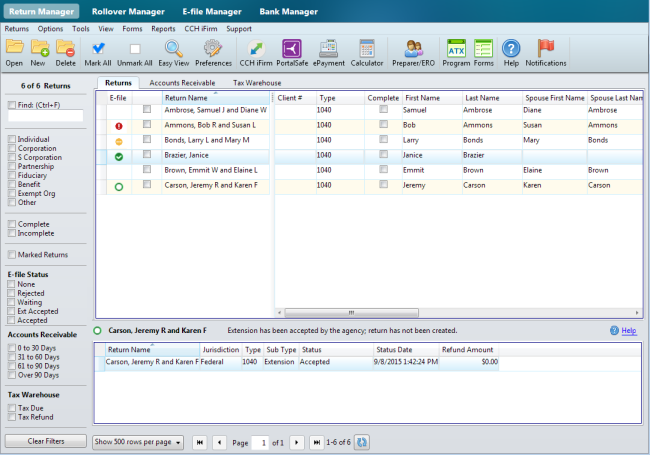Image resolution: width=650 pixels, height=455 pixels.
Task: Enable the Individual return type filter
Action: (11, 139)
